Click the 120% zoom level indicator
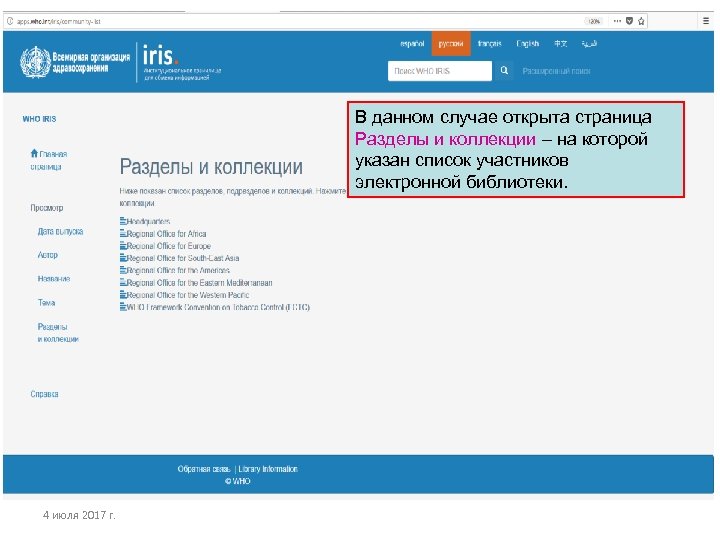Image resolution: width=720 pixels, height=540 pixels. (594, 21)
